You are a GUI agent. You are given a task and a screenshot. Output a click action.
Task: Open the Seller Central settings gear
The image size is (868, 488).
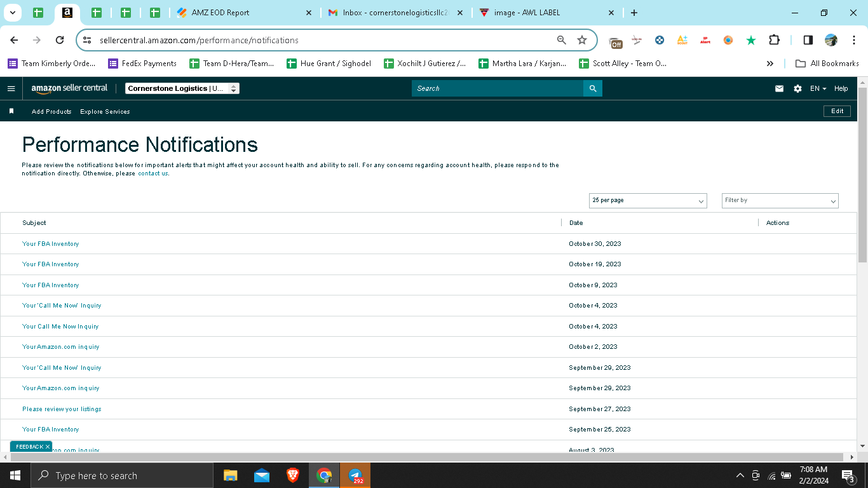(x=797, y=89)
